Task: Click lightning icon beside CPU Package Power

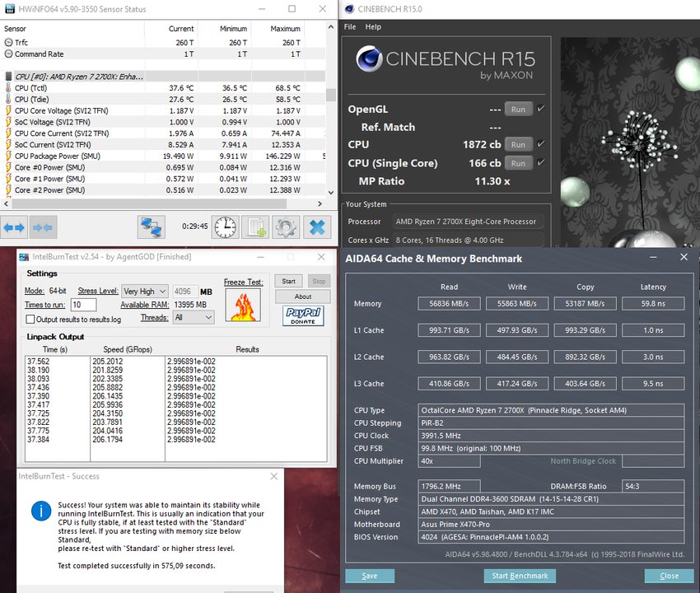Action: (8, 156)
